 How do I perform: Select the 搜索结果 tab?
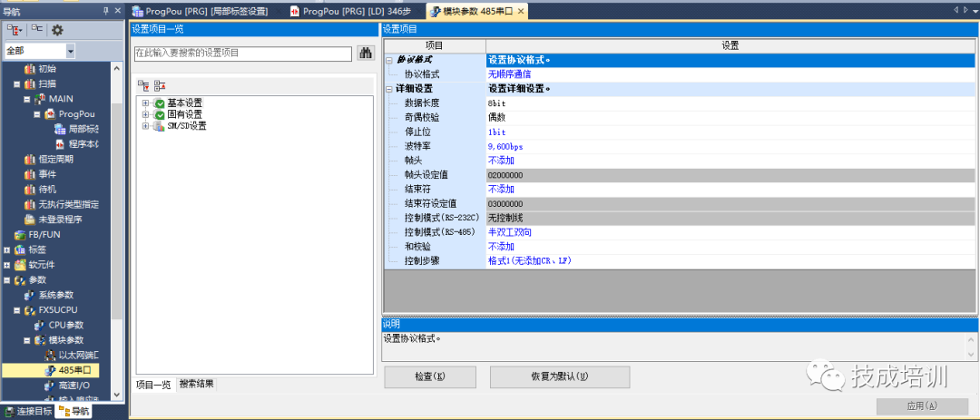196,384
